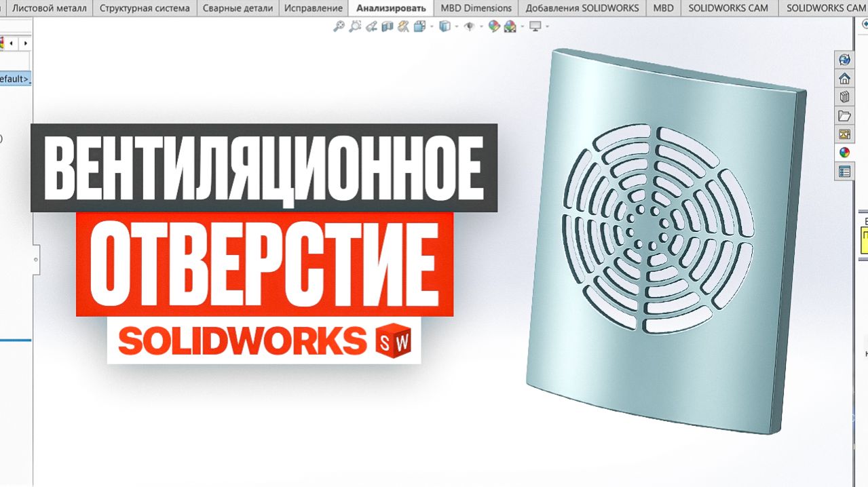This screenshot has height=487, width=868.
Task: Select the Анализировать tab
Action: (x=391, y=8)
